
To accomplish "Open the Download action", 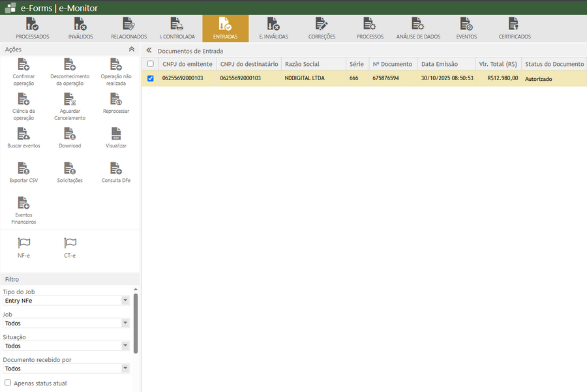I will (x=70, y=134).
